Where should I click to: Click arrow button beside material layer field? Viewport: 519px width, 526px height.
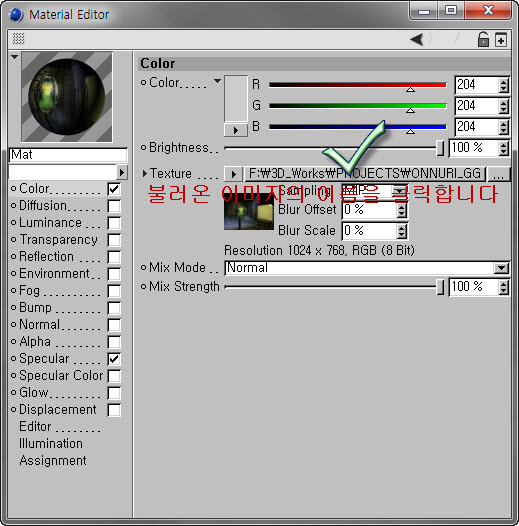click(122, 172)
